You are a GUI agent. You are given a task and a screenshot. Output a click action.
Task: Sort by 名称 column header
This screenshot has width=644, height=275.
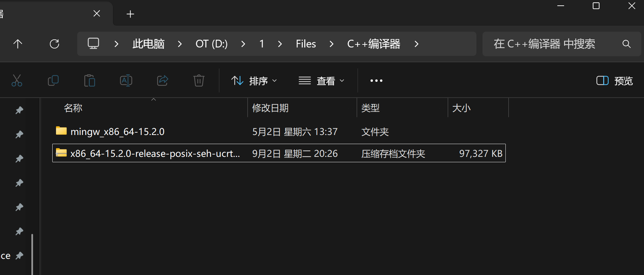pyautogui.click(x=73, y=108)
